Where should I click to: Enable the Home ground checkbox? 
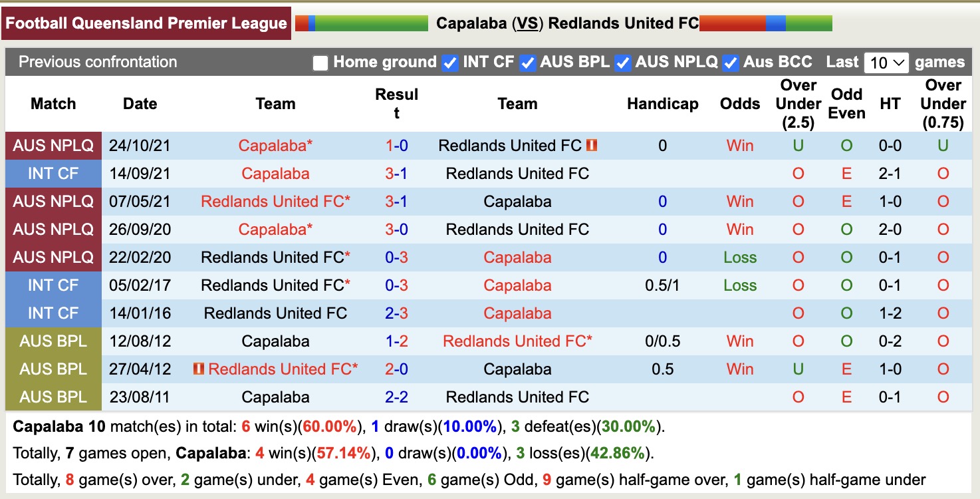[320, 62]
